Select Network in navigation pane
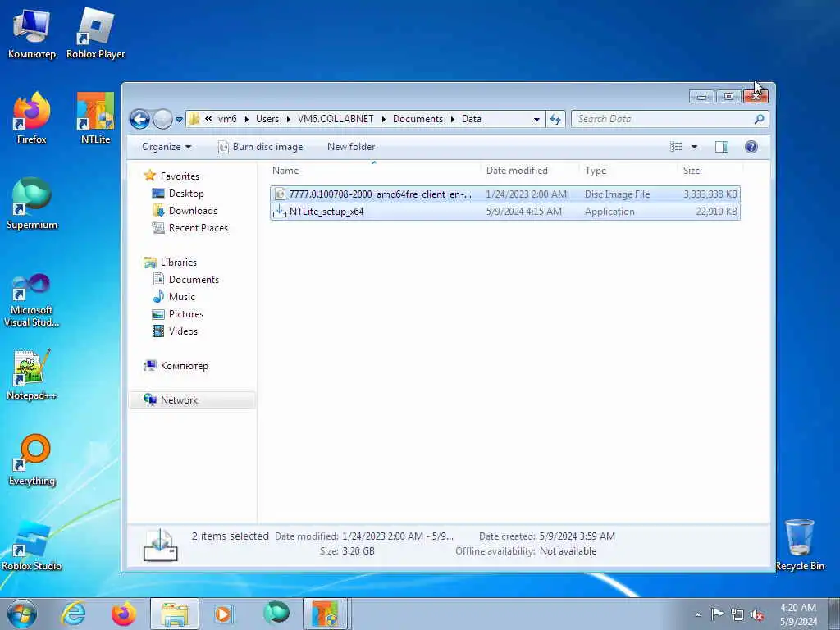 click(x=179, y=400)
